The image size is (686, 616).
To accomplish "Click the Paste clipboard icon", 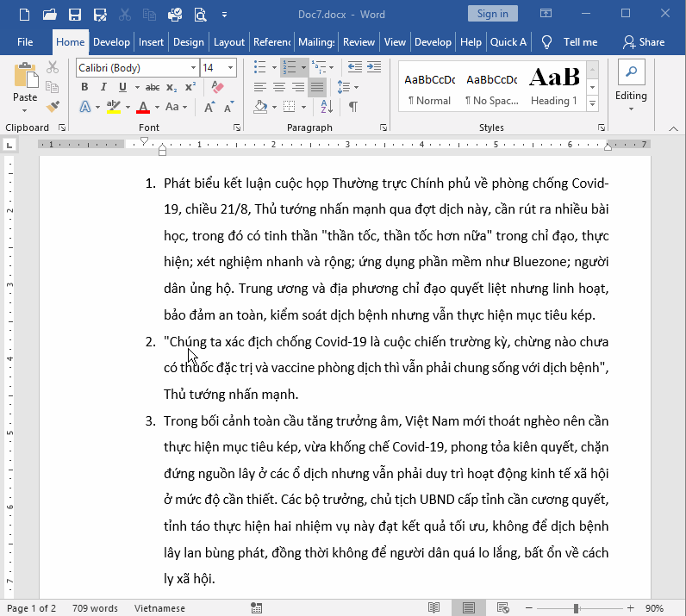I will point(25,75).
